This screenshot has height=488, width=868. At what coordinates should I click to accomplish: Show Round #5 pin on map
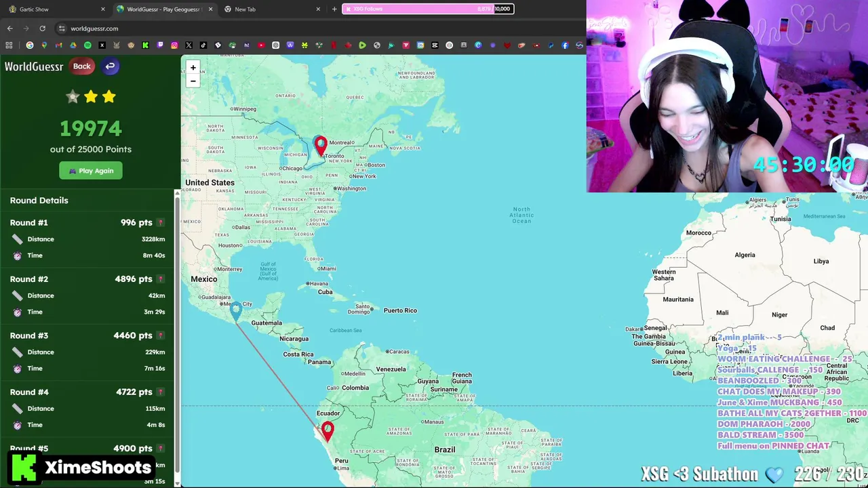coord(161,448)
